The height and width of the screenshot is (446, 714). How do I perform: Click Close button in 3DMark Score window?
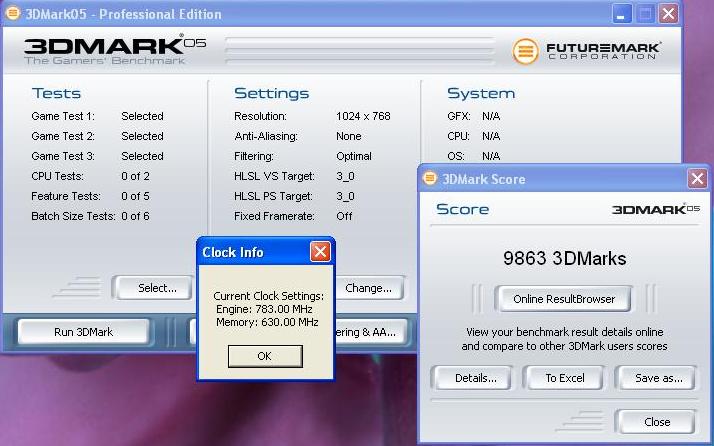click(x=656, y=422)
